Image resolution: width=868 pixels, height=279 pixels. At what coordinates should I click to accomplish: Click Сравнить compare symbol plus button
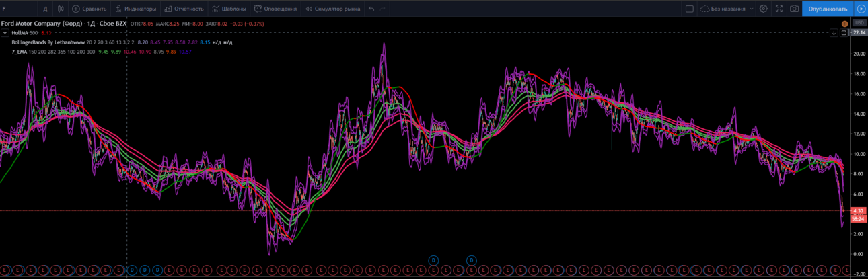pyautogui.click(x=89, y=9)
